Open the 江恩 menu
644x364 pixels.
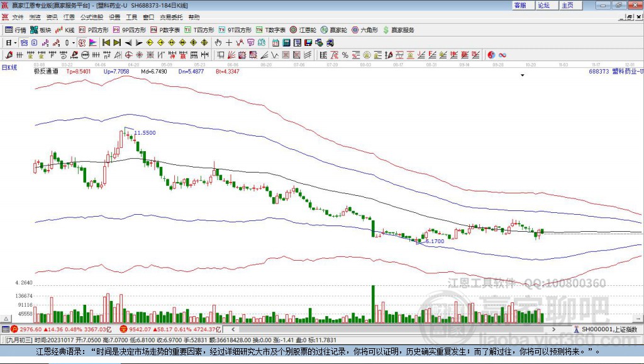[69, 17]
